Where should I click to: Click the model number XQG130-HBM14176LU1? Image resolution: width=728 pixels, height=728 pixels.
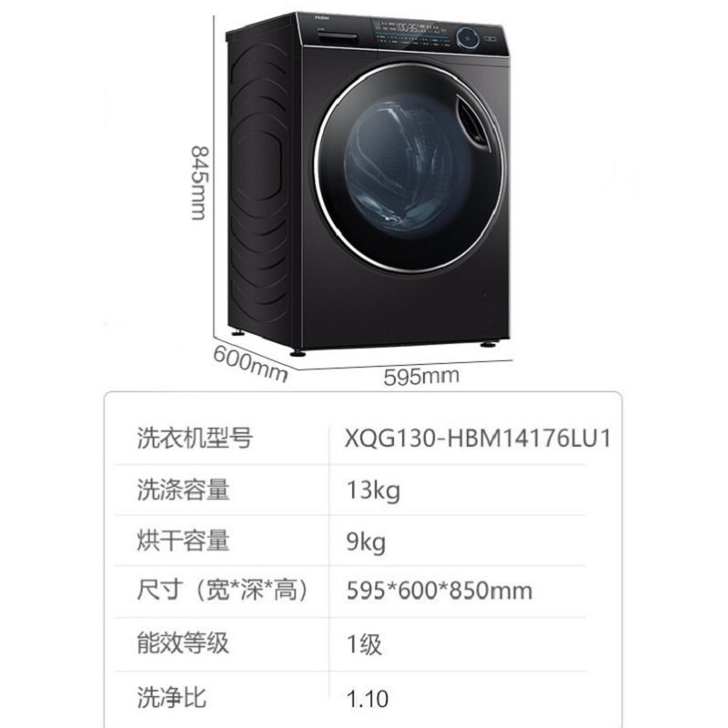pos(479,439)
